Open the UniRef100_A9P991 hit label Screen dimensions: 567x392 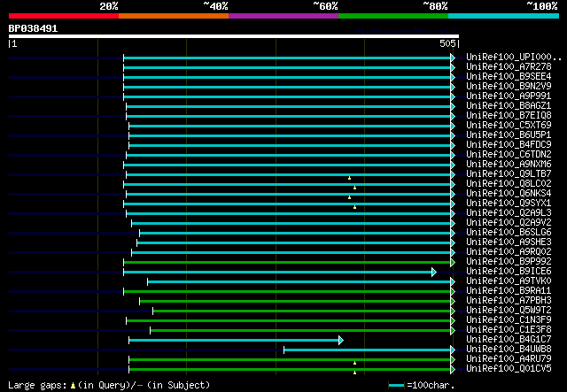(509, 96)
